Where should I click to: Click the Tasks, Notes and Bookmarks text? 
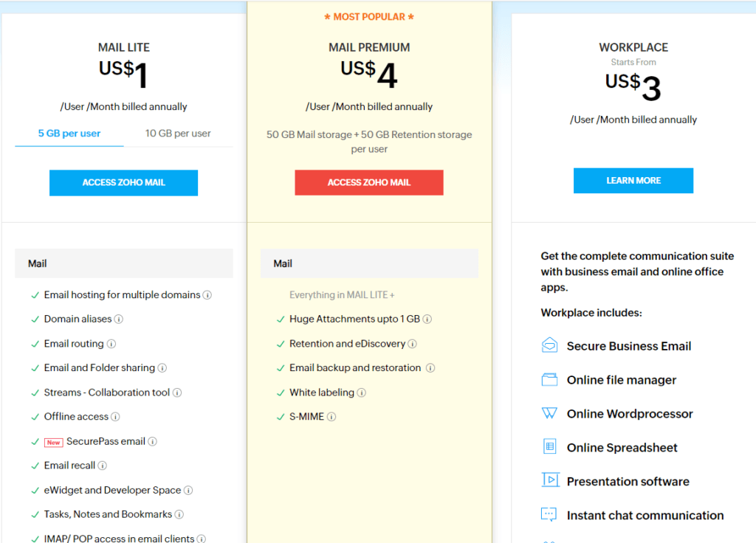pyautogui.click(x=108, y=514)
